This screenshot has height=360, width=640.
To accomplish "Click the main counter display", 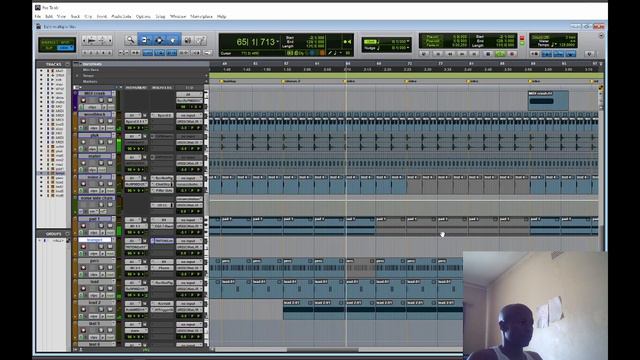I will point(256,42).
